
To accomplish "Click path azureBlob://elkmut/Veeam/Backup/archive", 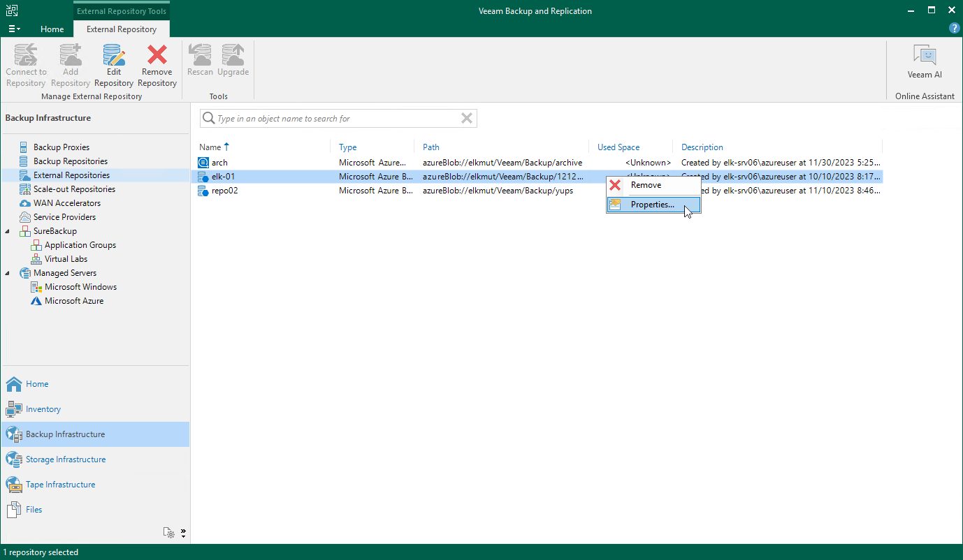I will [x=502, y=163].
